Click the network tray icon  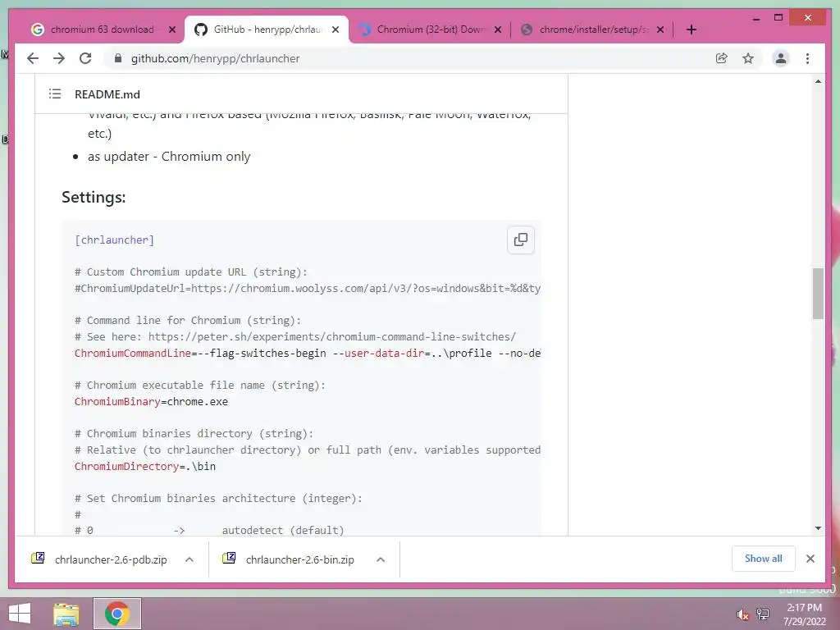coord(763,614)
